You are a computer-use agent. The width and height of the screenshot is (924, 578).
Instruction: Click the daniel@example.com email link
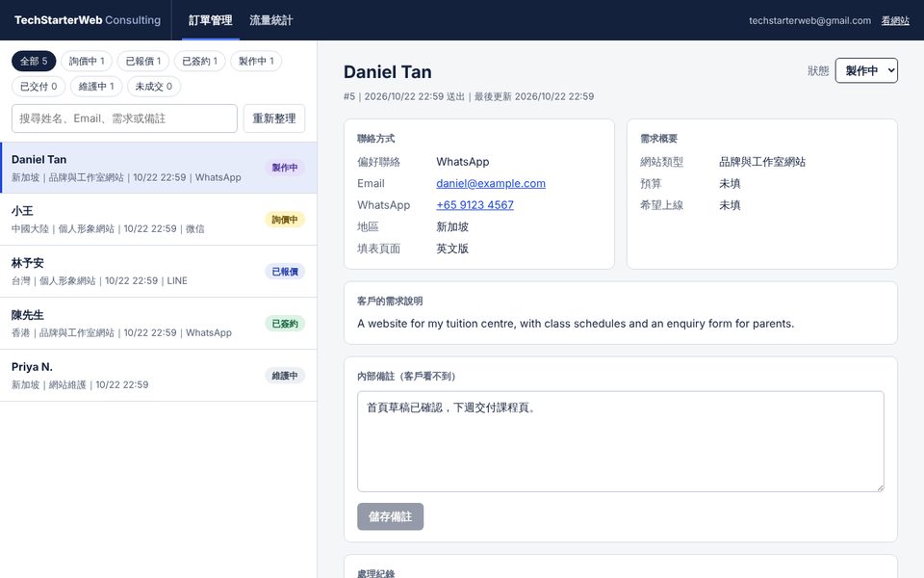click(x=491, y=183)
